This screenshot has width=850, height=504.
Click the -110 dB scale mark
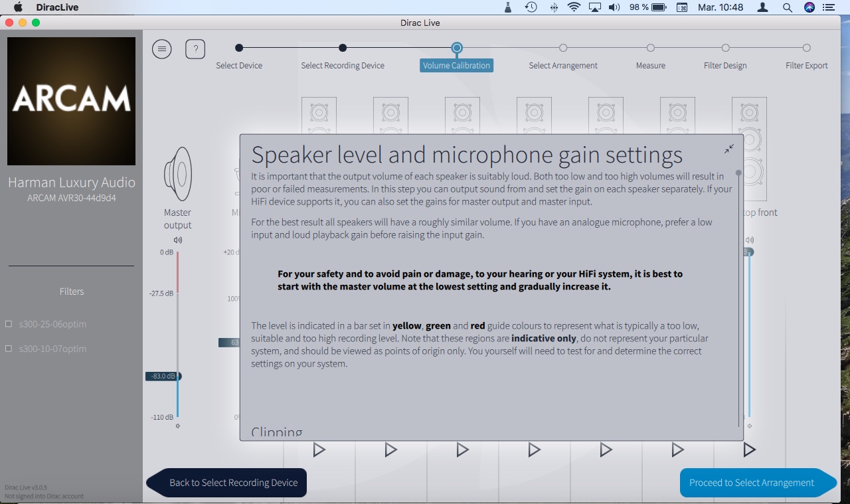[x=163, y=417]
